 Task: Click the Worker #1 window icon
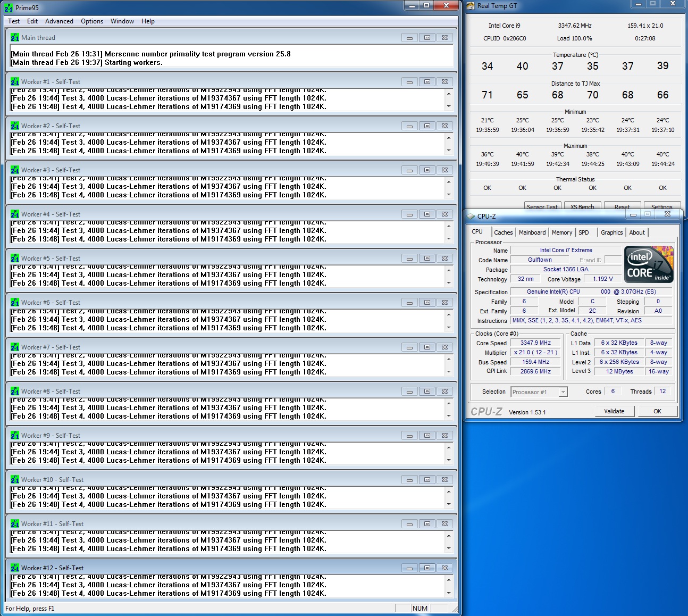point(15,82)
